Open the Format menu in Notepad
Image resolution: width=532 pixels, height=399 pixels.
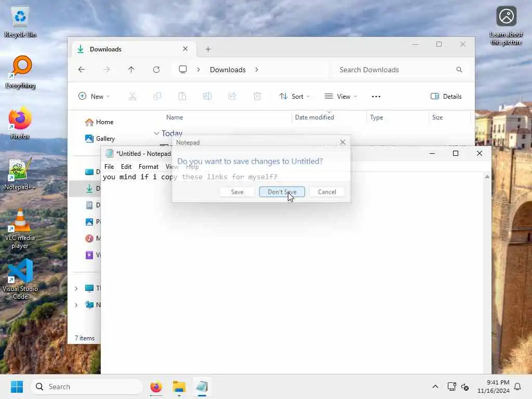[x=148, y=167]
